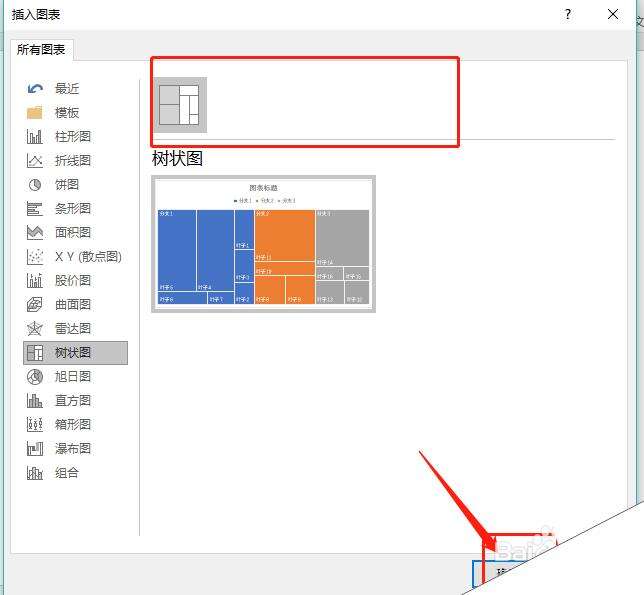Pick the 雷达图 radar chart icon

click(x=35, y=329)
